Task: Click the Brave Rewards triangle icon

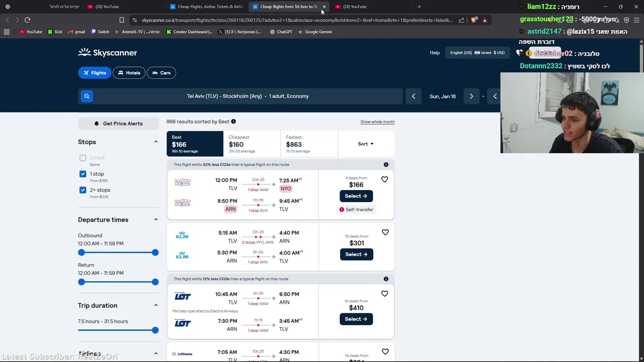Action: tap(485, 20)
